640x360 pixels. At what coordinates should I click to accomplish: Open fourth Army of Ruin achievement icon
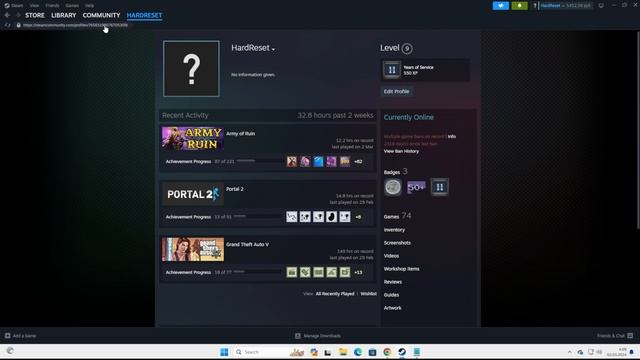[331, 161]
